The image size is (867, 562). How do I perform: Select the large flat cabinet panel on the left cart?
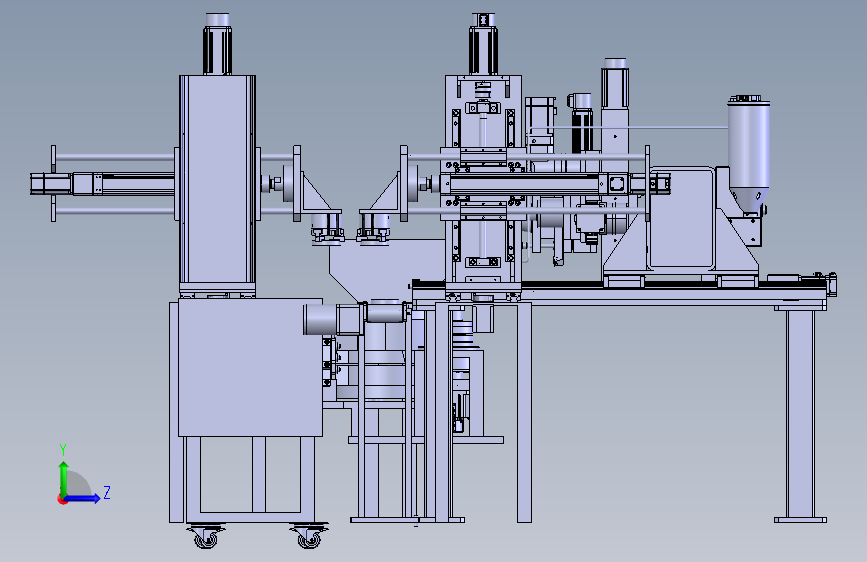point(250,367)
